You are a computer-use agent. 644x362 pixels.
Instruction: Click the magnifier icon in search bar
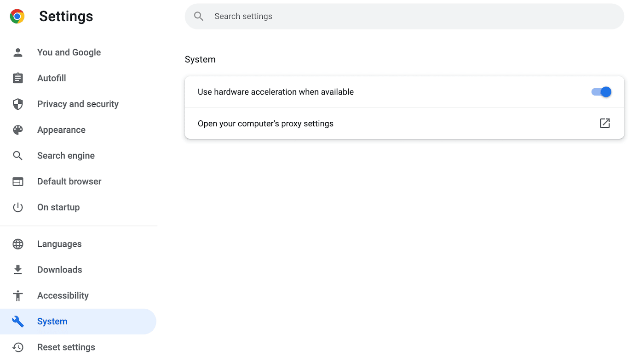point(199,17)
